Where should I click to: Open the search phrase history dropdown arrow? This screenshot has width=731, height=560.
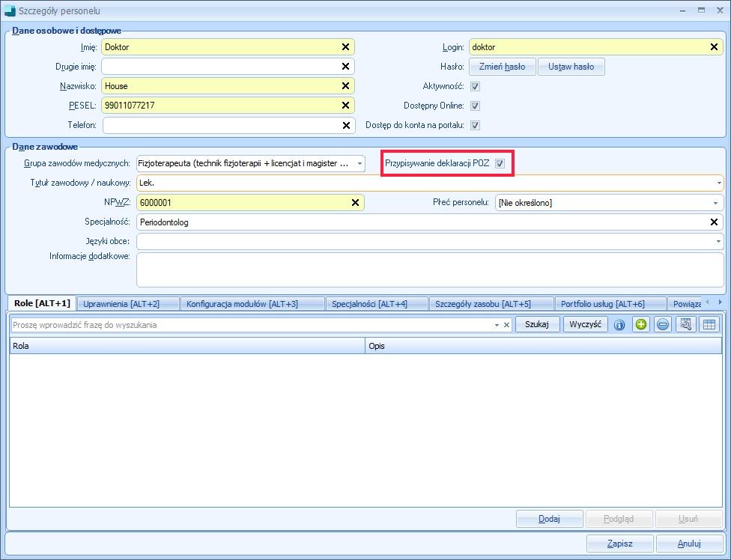coord(497,325)
